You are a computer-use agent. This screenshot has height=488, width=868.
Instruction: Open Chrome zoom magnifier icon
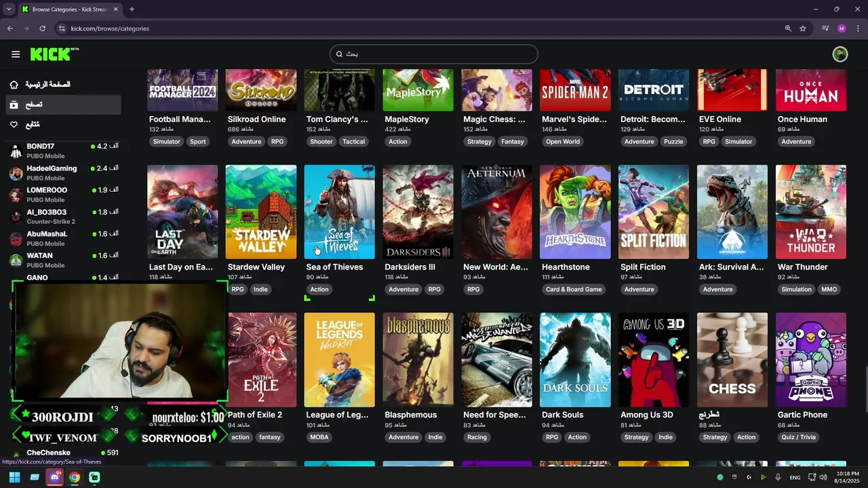(x=788, y=28)
